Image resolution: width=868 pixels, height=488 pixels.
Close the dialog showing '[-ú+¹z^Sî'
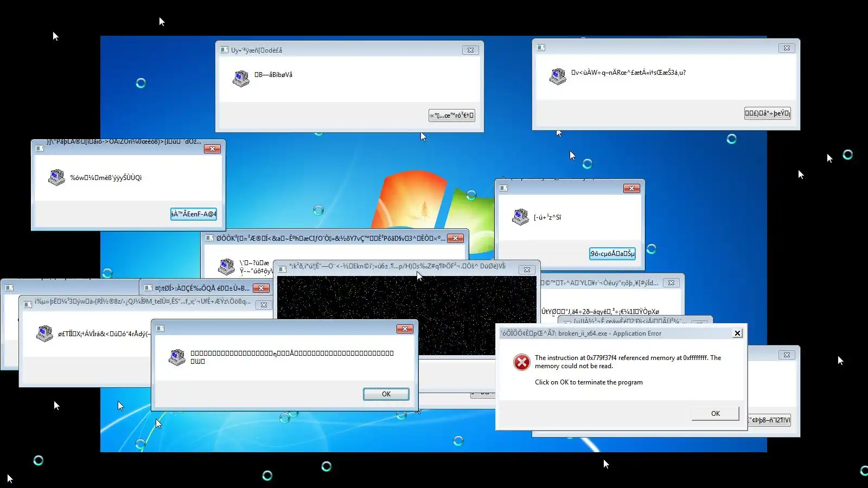pos(631,188)
